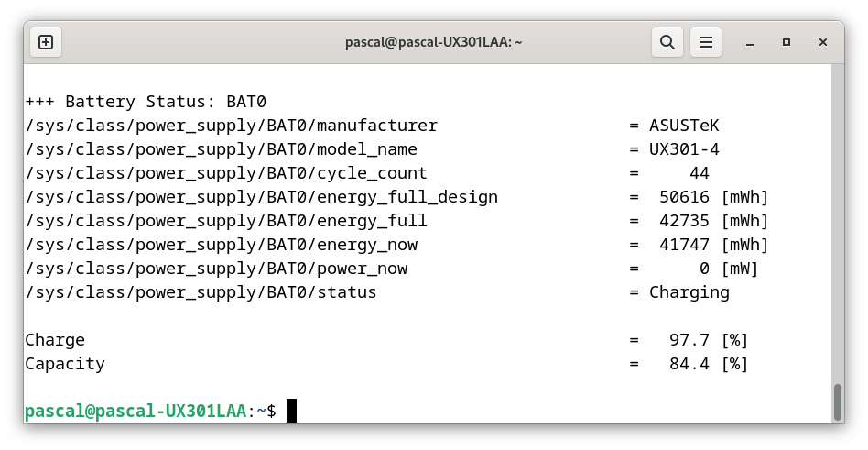Click the Battery Status: BAT0 header line
Image resolution: width=868 pixels, height=450 pixels.
pos(146,102)
